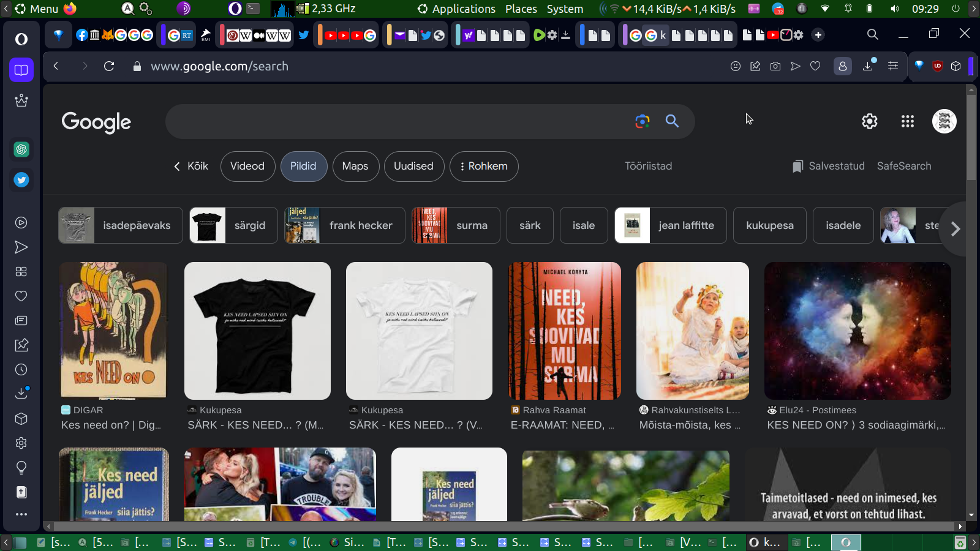Open the Google apps grid

coord(907,121)
